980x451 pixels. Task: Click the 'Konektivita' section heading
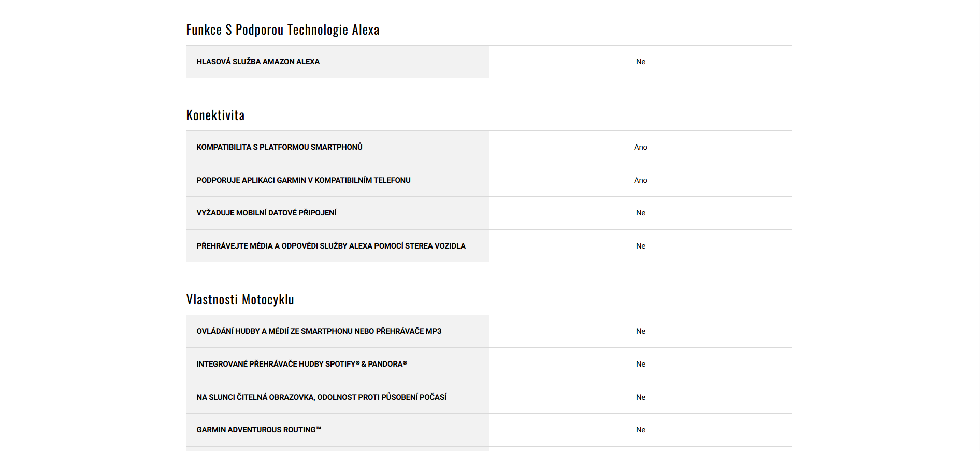point(215,115)
